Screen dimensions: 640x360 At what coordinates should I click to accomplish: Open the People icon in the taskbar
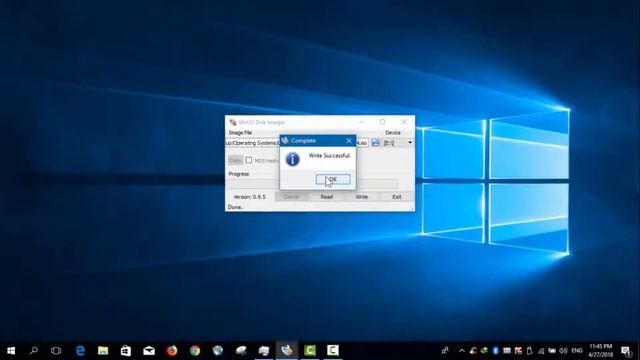click(x=445, y=351)
